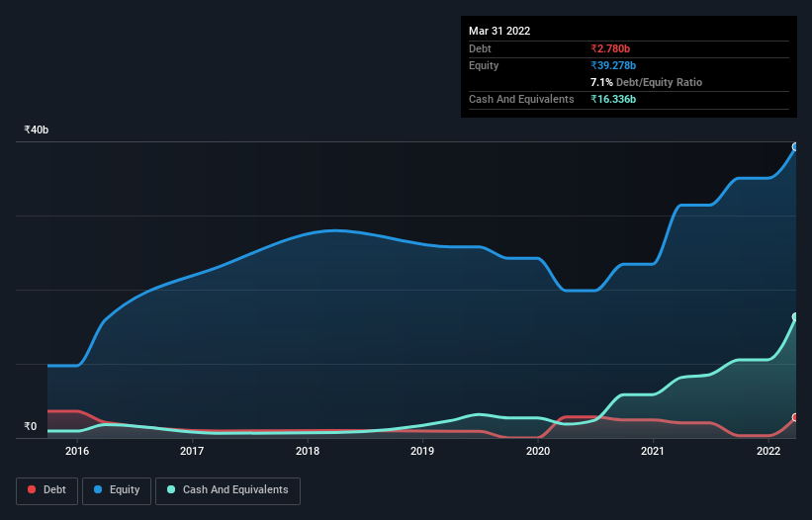The height and width of the screenshot is (520, 812).
Task: Select the 2017 x-axis label
Action: (192, 451)
